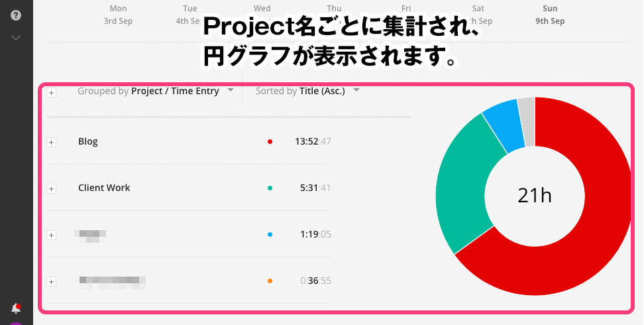Expand the row showing 0:36:55
Viewport: 644px width, 325px height.
[x=51, y=282]
